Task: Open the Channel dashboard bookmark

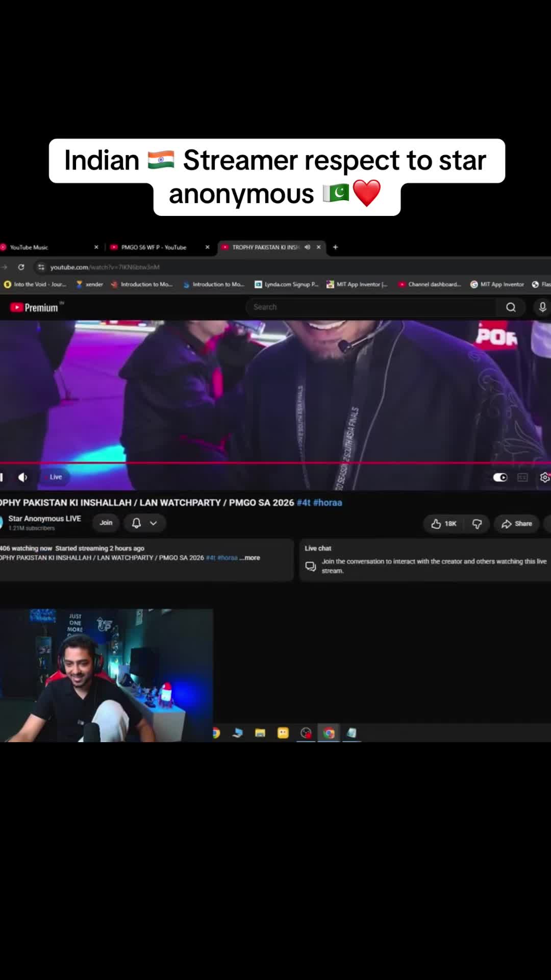Action: click(x=430, y=284)
